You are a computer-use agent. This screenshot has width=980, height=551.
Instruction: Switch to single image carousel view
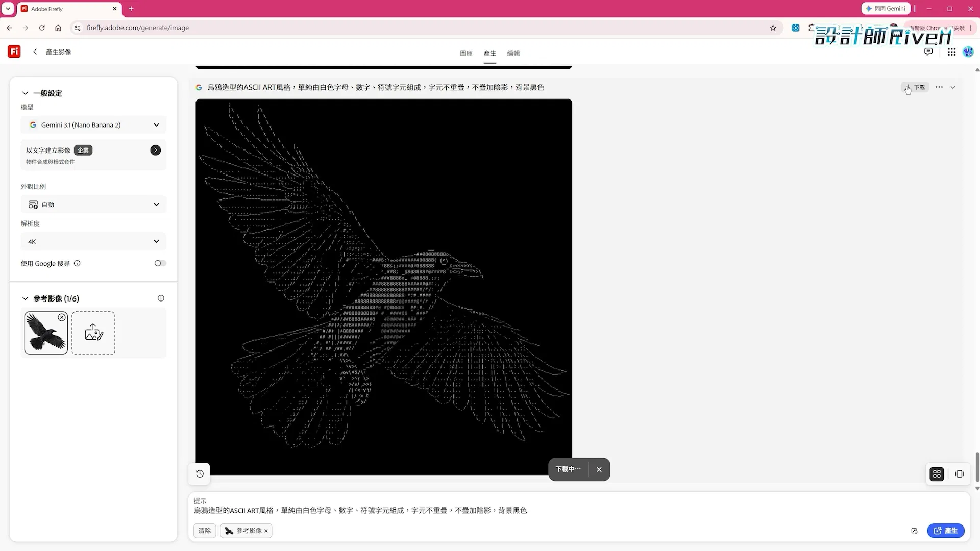coord(960,474)
